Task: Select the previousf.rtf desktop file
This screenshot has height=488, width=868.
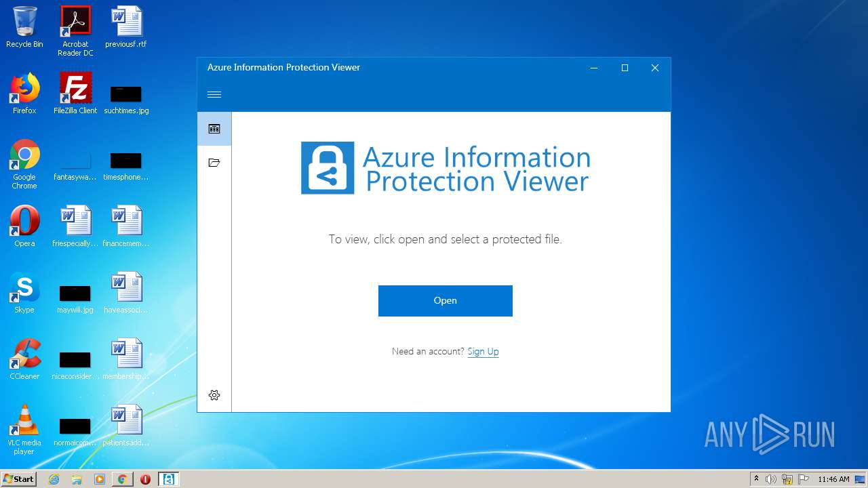Action: pyautogui.click(x=126, y=28)
